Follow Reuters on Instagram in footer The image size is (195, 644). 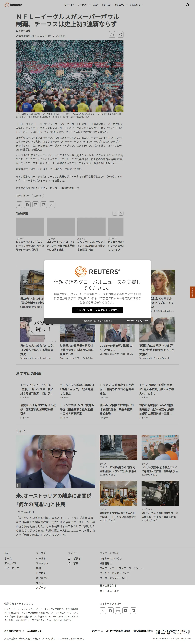(118, 610)
